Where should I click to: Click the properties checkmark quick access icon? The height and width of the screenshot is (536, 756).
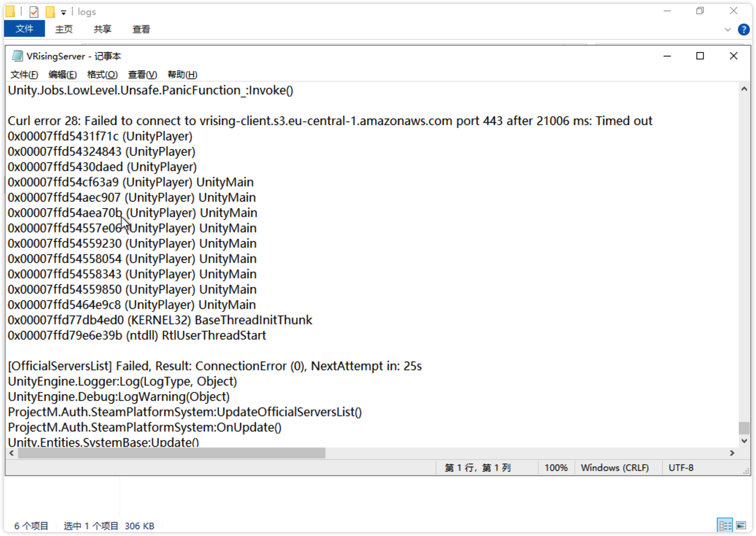pyautogui.click(x=34, y=12)
